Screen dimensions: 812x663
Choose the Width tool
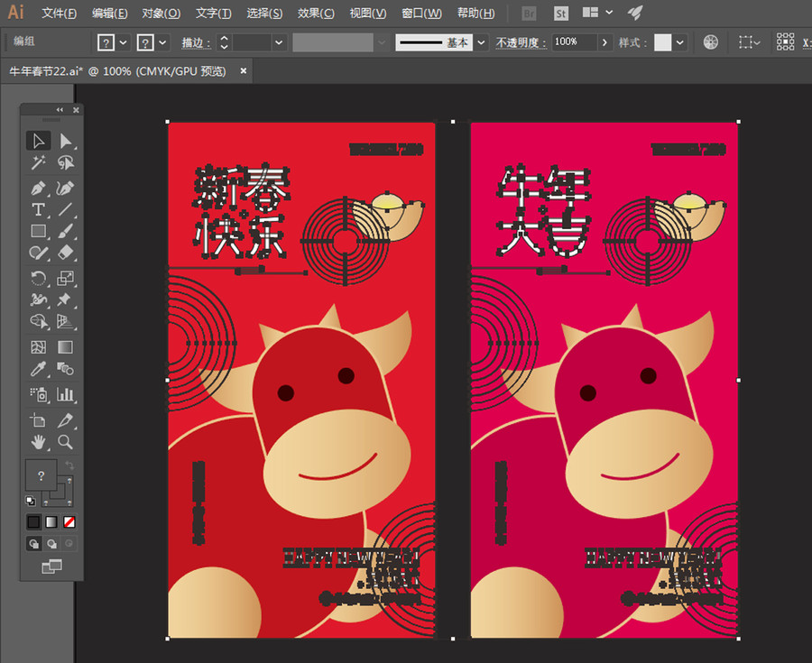(38, 299)
